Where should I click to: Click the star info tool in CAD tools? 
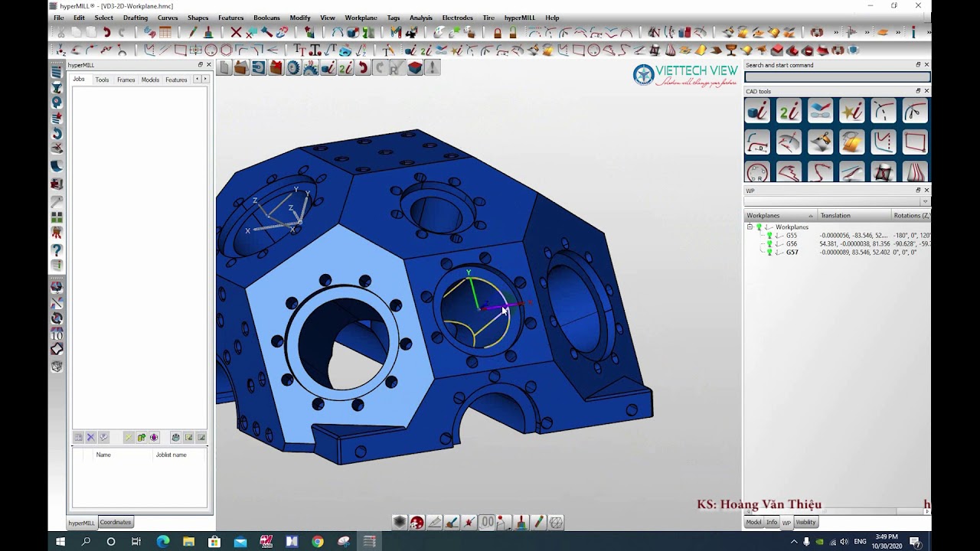click(851, 112)
